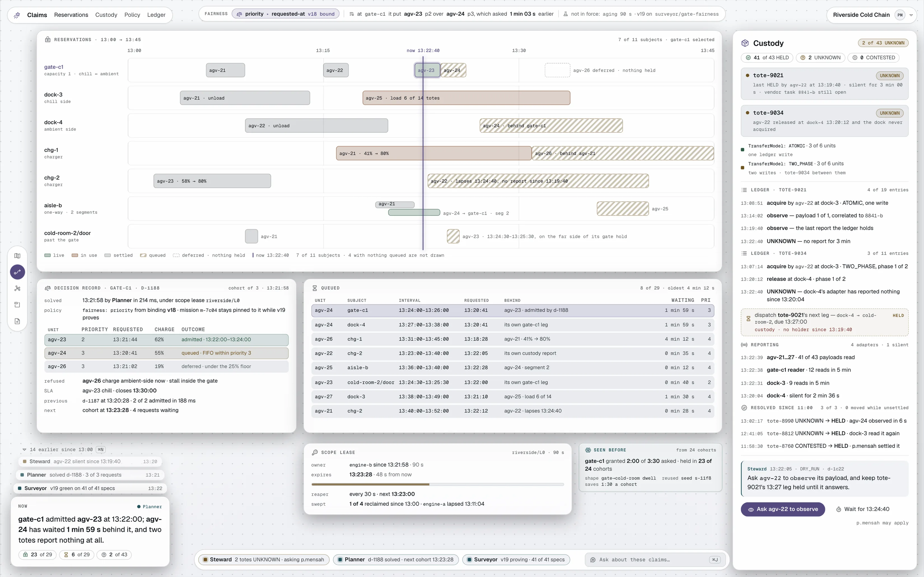Select agv-23 block on gate-c1 timeline
The width and height of the screenshot is (924, 577).
pos(427,70)
